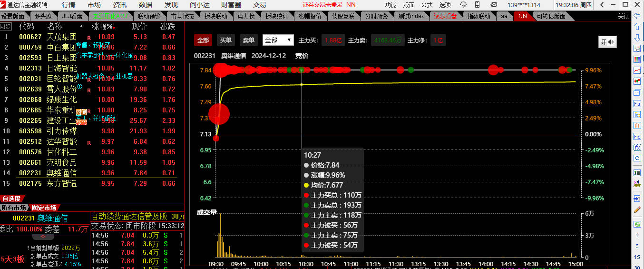Screen dimensions: 644x269
Task: Select the 卖单 filter button
Action: coord(248,40)
